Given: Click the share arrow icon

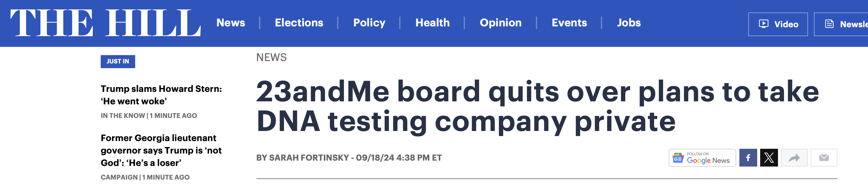Looking at the screenshot, I should coord(794,158).
